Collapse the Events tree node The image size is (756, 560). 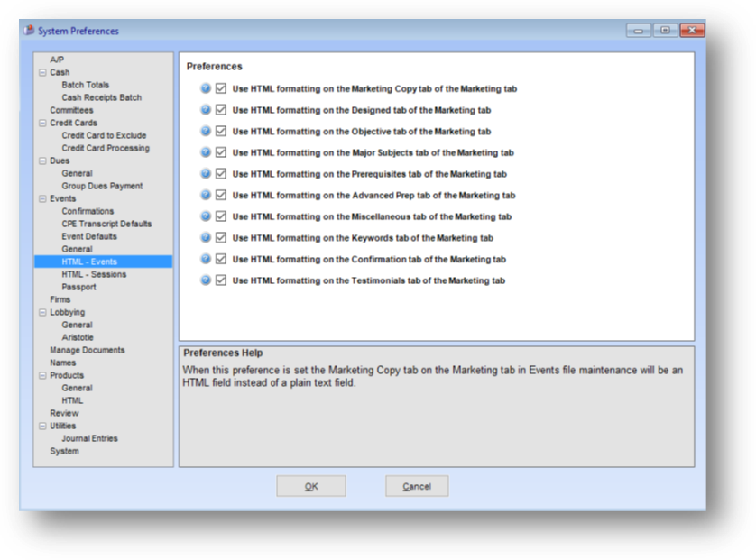42,198
